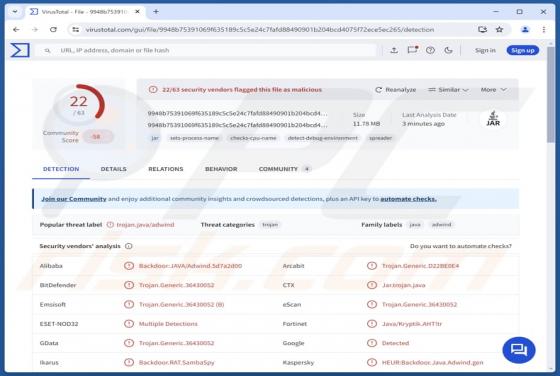Click the 3 minutes ago analysis date
Screen dimensions: 560x376
[423, 124]
